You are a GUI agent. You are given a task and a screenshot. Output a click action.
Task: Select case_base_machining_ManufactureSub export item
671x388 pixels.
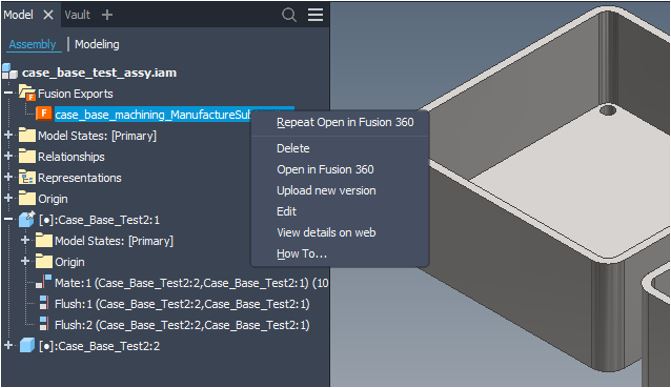(153, 115)
